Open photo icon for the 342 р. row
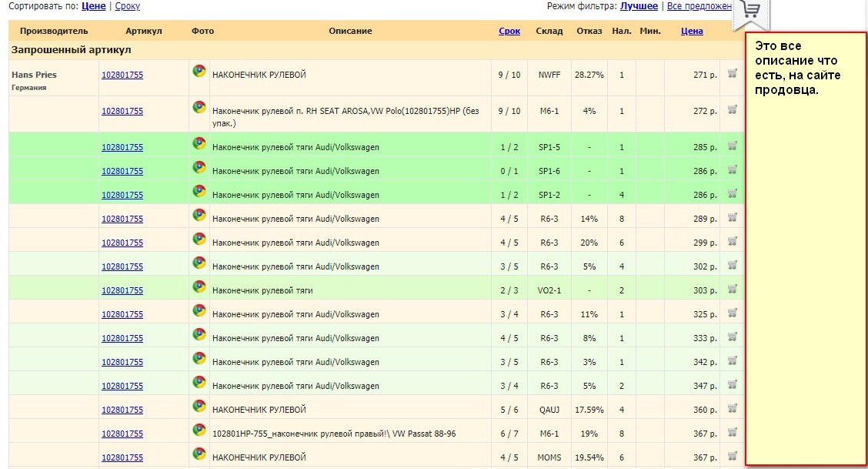 [199, 357]
